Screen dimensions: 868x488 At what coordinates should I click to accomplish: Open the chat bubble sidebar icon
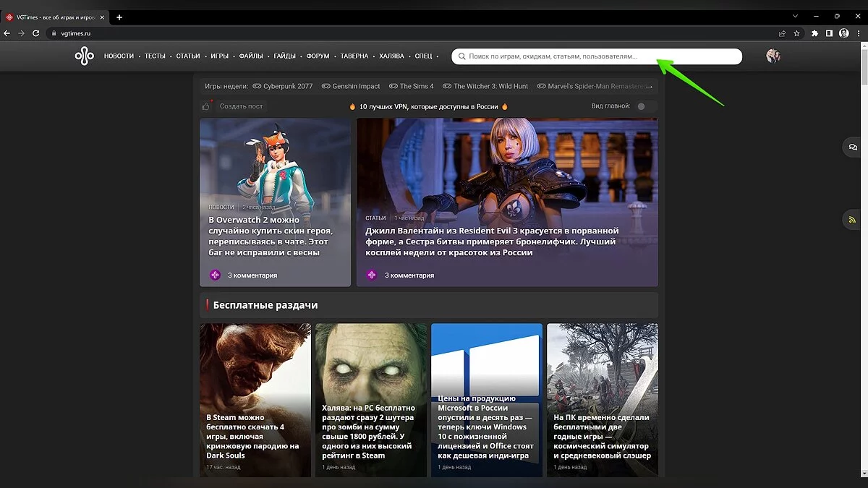pos(853,147)
